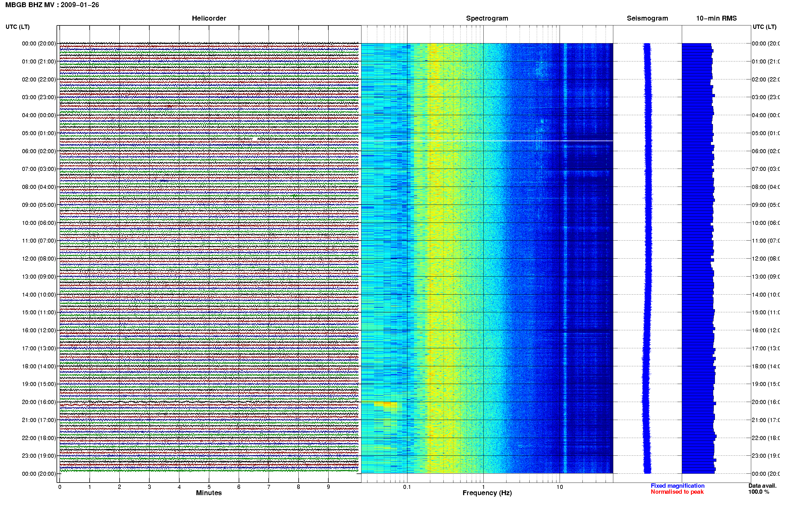Select the left time label '16:00 (12:00)'

39,330
